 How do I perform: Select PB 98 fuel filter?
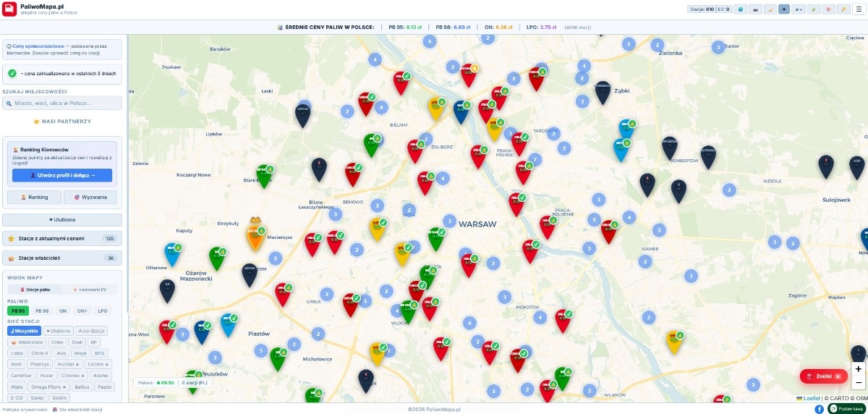pyautogui.click(x=42, y=310)
